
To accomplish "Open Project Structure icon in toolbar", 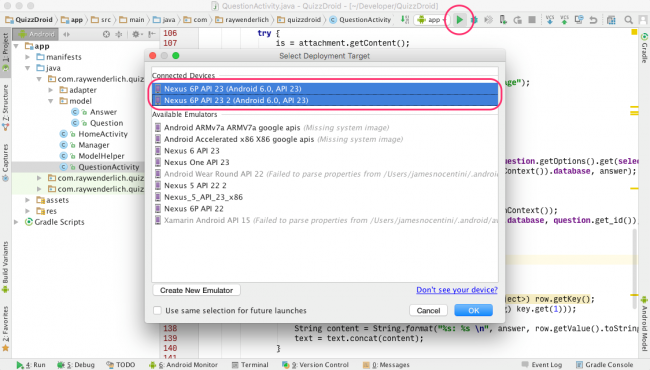I will pyautogui.click(x=611, y=19).
